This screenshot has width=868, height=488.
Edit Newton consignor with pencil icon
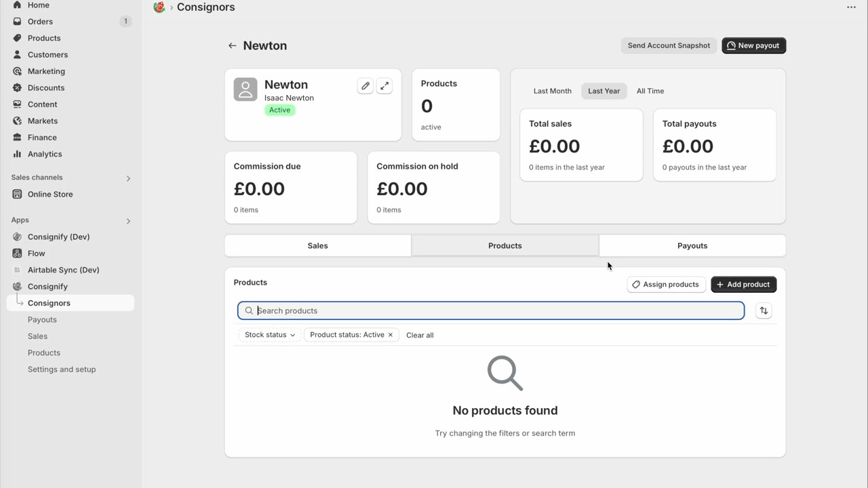(366, 86)
